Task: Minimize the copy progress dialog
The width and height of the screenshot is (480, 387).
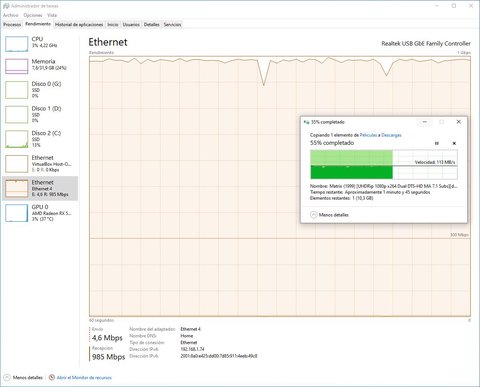Action: coord(425,122)
